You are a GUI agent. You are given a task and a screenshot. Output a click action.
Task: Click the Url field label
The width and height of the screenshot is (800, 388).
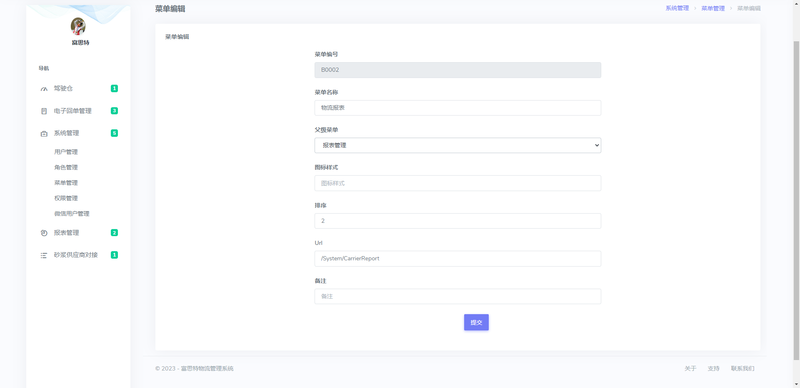(318, 243)
